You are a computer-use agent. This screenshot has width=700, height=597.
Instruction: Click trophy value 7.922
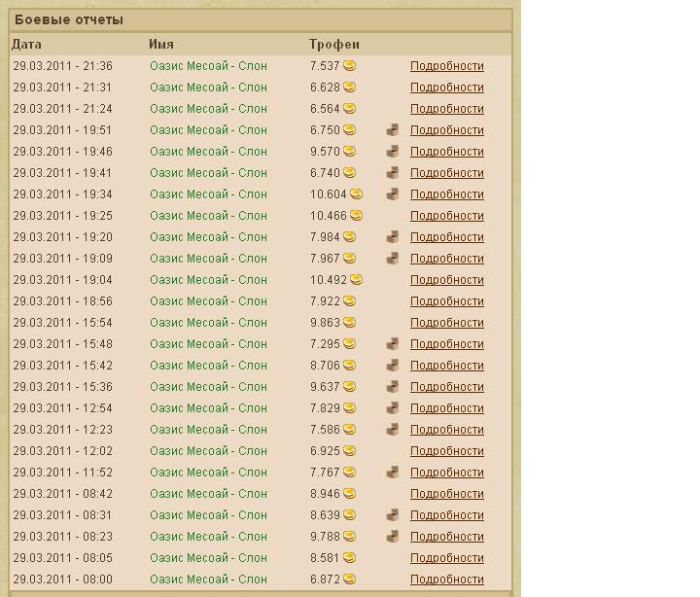click(325, 301)
